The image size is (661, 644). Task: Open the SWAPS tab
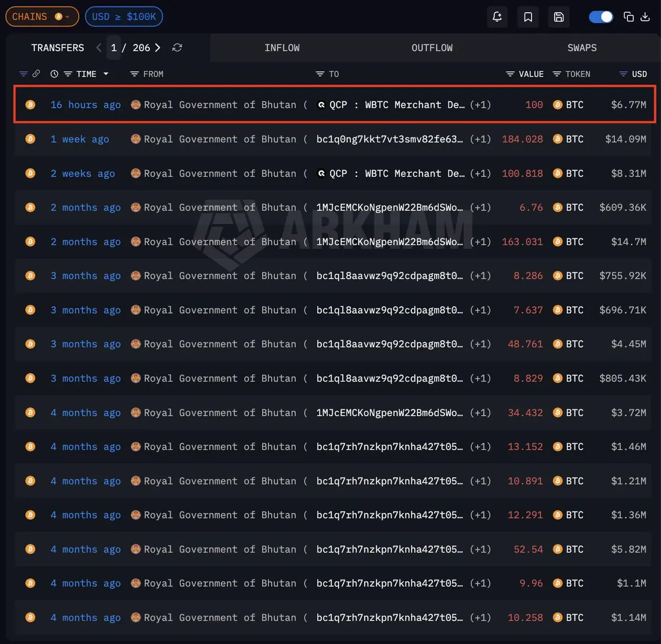click(x=582, y=48)
